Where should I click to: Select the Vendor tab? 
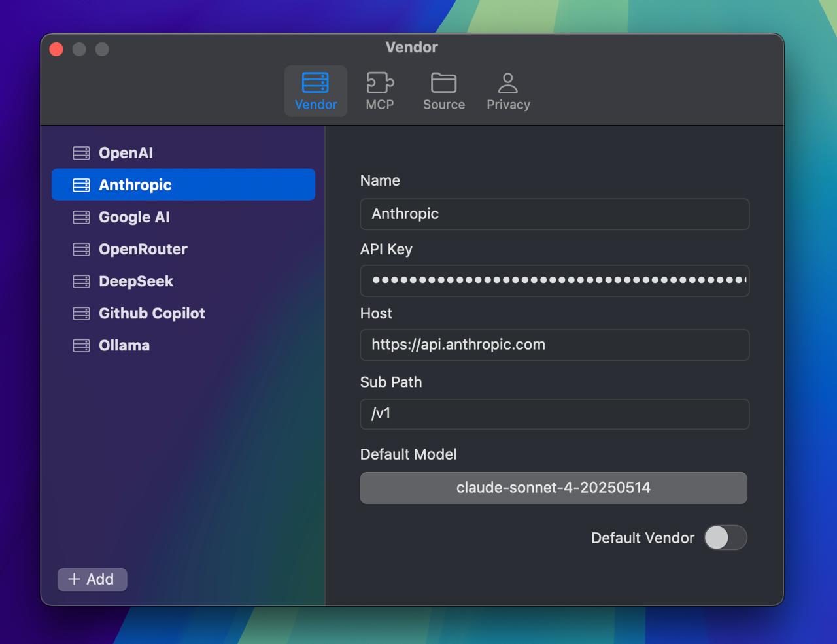(x=316, y=92)
